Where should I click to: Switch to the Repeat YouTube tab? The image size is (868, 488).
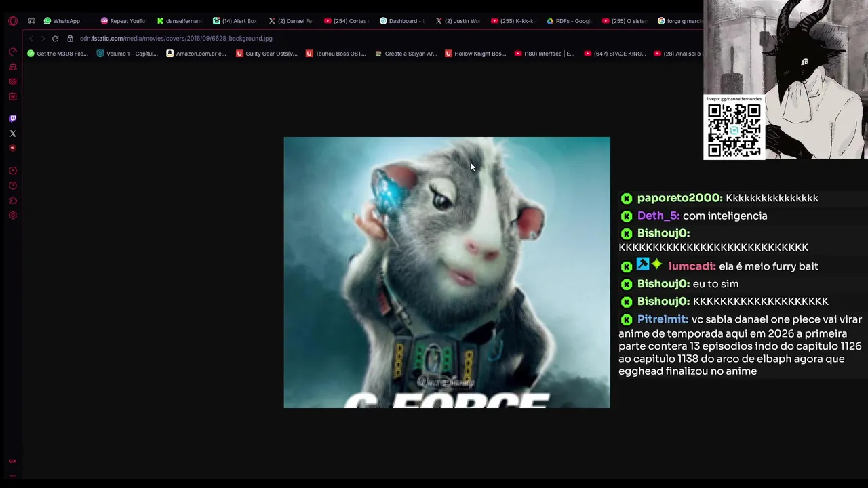[x=123, y=21]
